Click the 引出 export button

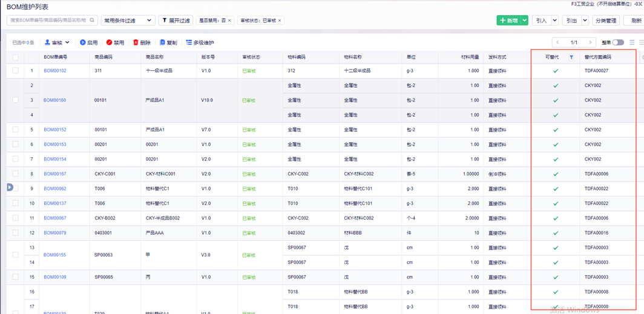click(572, 21)
